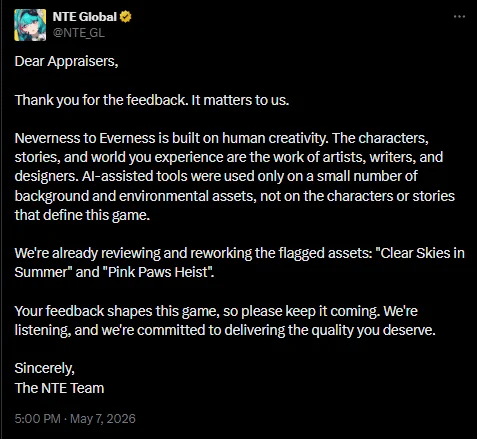Click "The NTE Team" signature
Viewport: 477px width, 439px height.
[x=59, y=388]
